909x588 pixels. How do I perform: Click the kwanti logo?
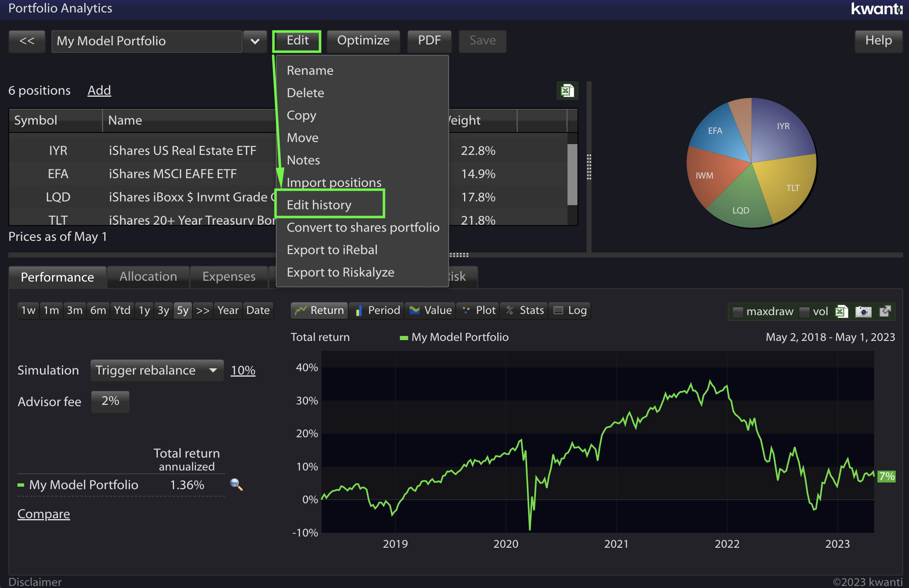point(876,9)
